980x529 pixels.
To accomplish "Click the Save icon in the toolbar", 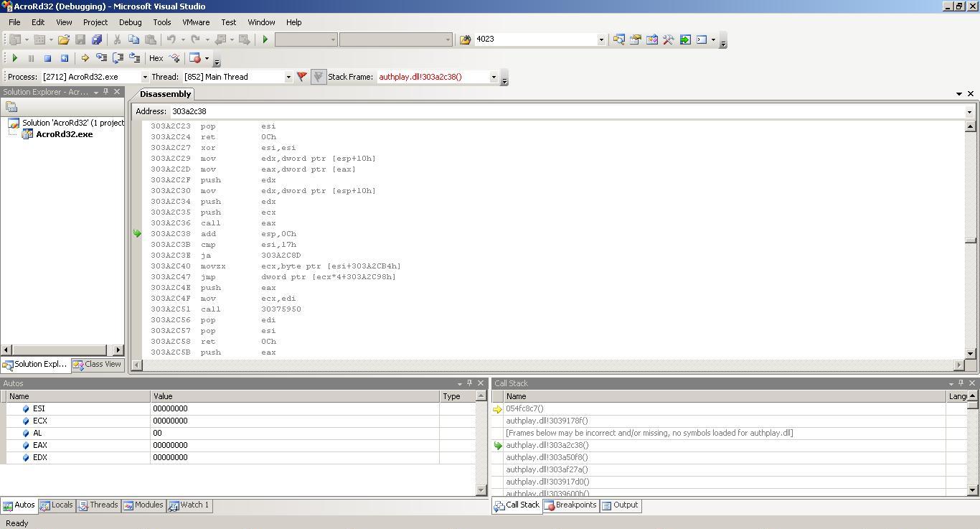I will coord(80,39).
